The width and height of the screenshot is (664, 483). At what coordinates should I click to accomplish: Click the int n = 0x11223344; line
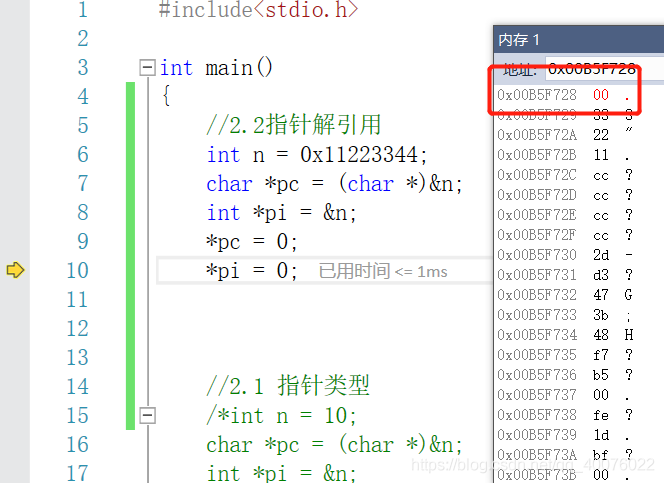317,155
